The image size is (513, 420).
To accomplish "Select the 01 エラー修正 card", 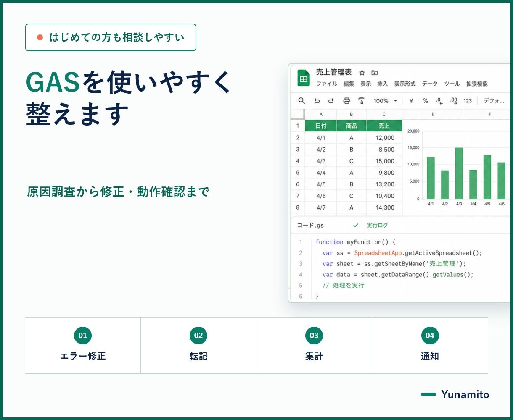I will pyautogui.click(x=83, y=345).
